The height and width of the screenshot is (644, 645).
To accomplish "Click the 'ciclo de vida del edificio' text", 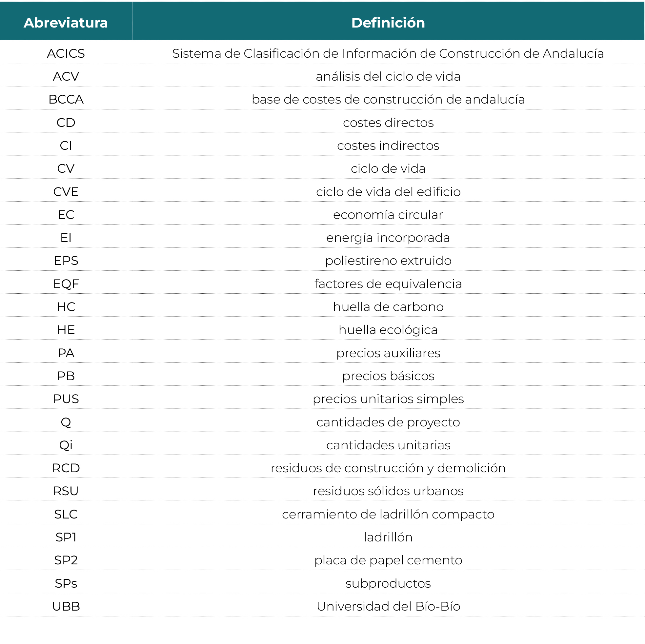I will tap(388, 191).
